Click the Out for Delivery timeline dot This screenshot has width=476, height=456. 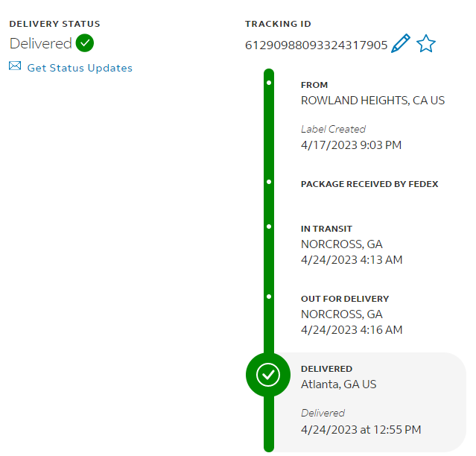(x=268, y=296)
